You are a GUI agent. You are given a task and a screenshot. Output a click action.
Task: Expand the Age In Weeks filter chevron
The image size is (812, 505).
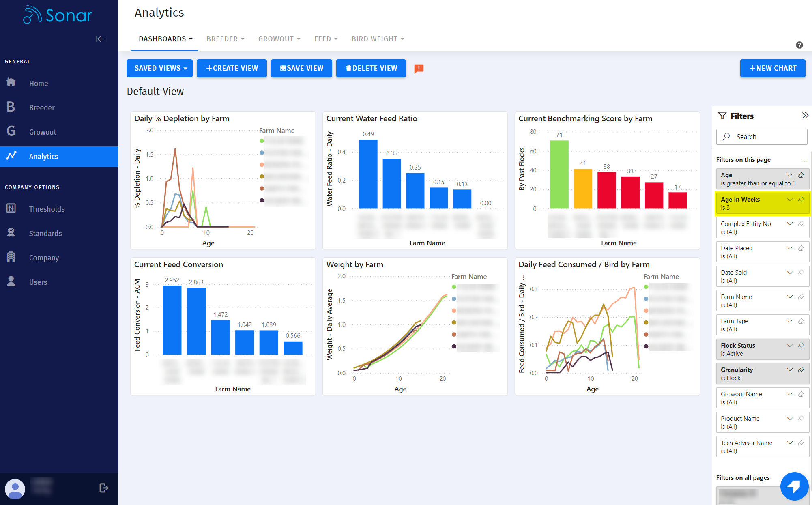tap(790, 200)
